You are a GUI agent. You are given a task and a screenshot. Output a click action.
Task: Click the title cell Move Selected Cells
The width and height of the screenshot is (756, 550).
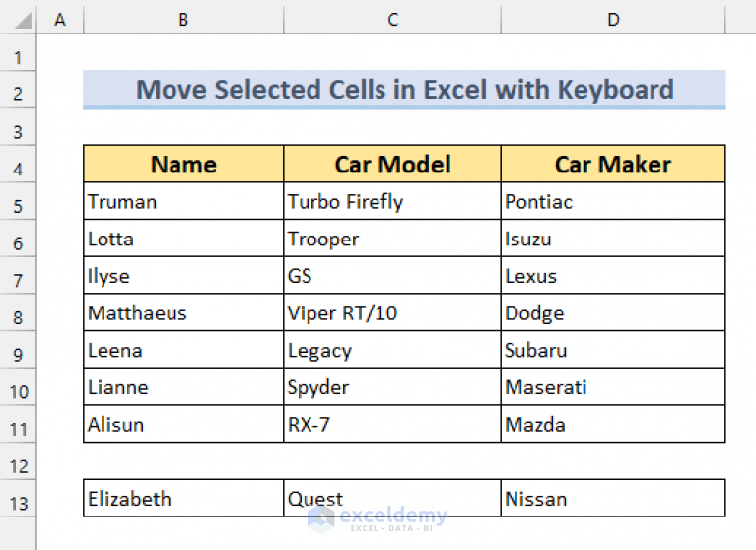[x=404, y=90]
